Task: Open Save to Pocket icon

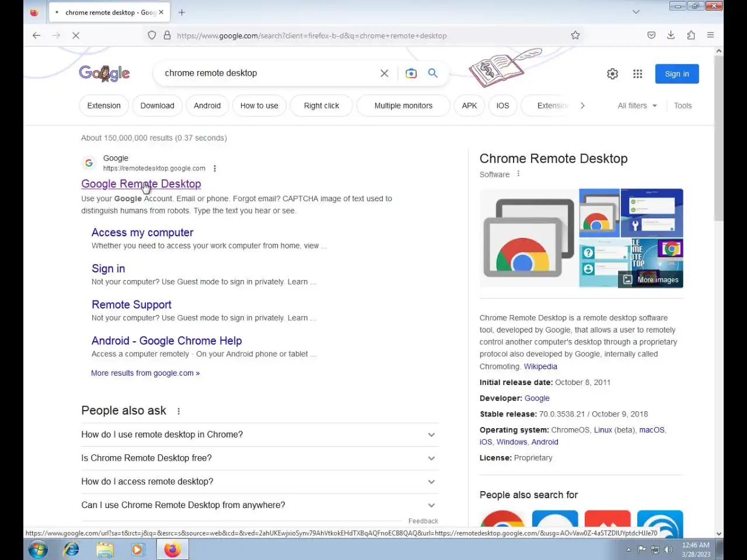Action: click(x=651, y=35)
